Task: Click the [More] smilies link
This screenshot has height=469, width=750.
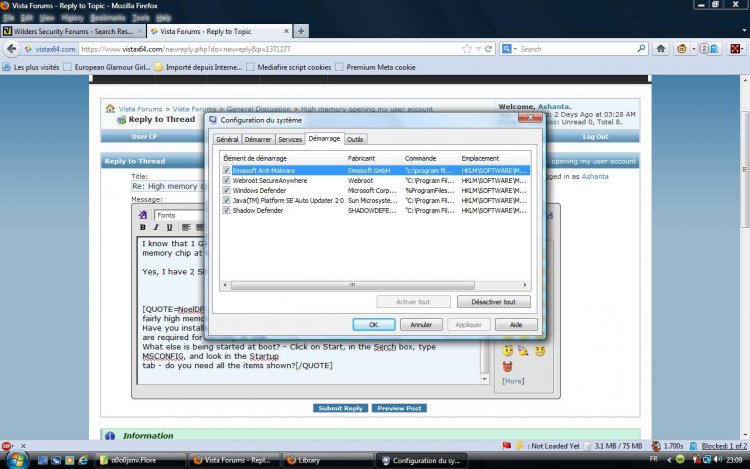Action: (513, 381)
